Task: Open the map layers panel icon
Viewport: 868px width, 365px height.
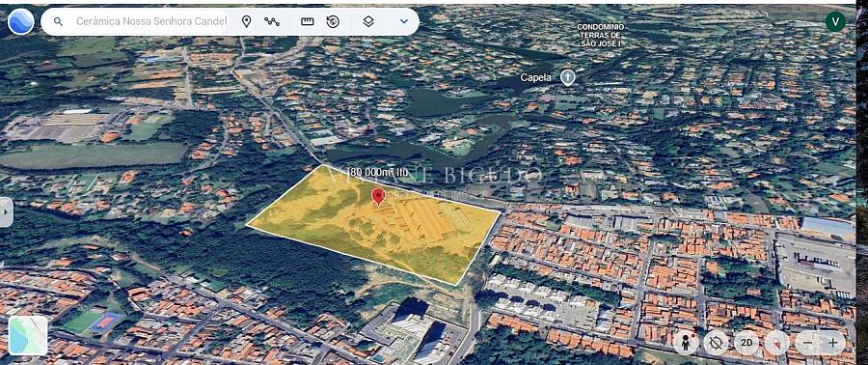Action: point(368,21)
